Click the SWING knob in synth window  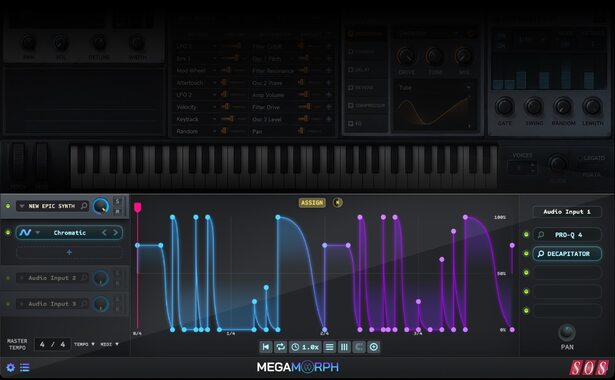(533, 106)
